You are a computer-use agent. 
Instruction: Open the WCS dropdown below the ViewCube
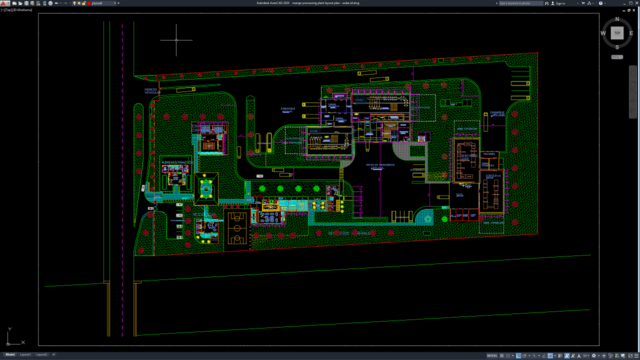click(x=617, y=57)
